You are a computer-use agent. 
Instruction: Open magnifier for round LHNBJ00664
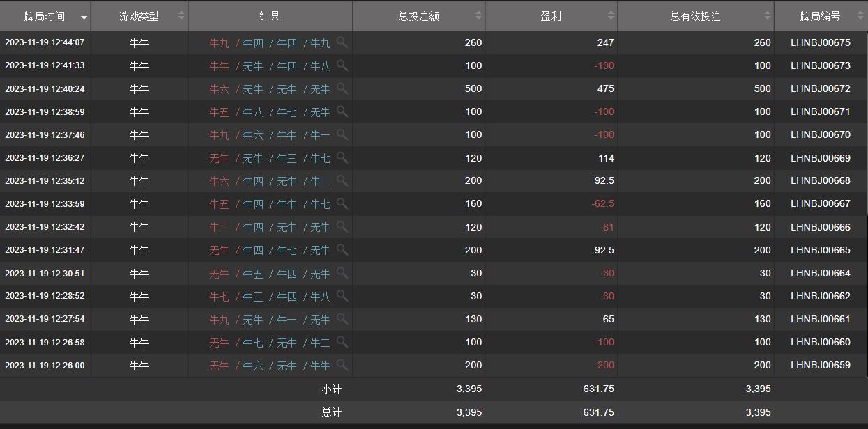point(342,272)
